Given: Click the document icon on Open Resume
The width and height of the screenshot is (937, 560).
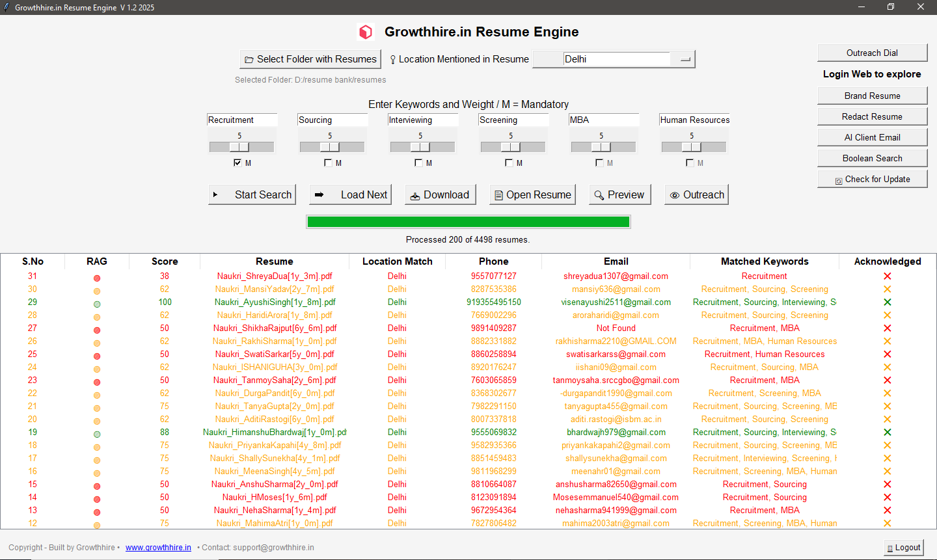Looking at the screenshot, I should 498,195.
